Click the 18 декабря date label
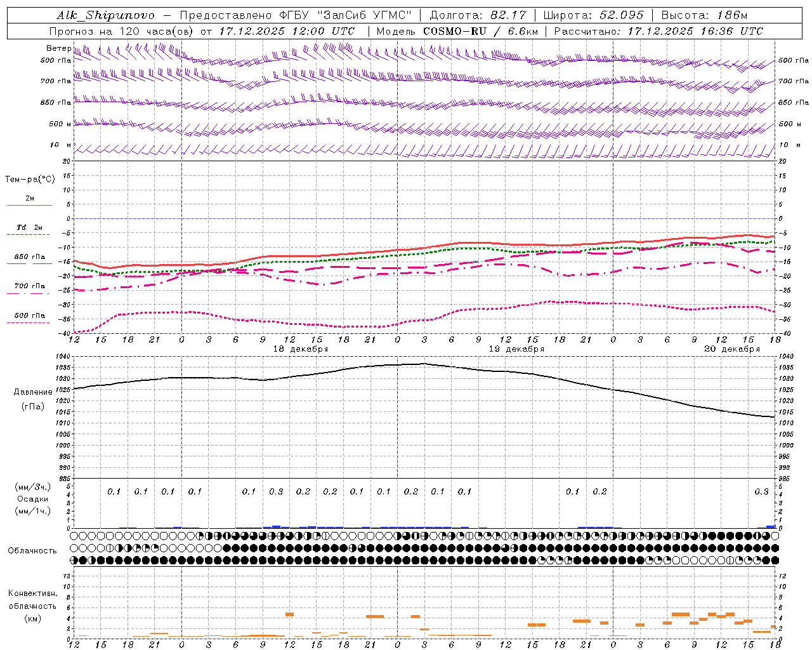 pyautogui.click(x=301, y=348)
